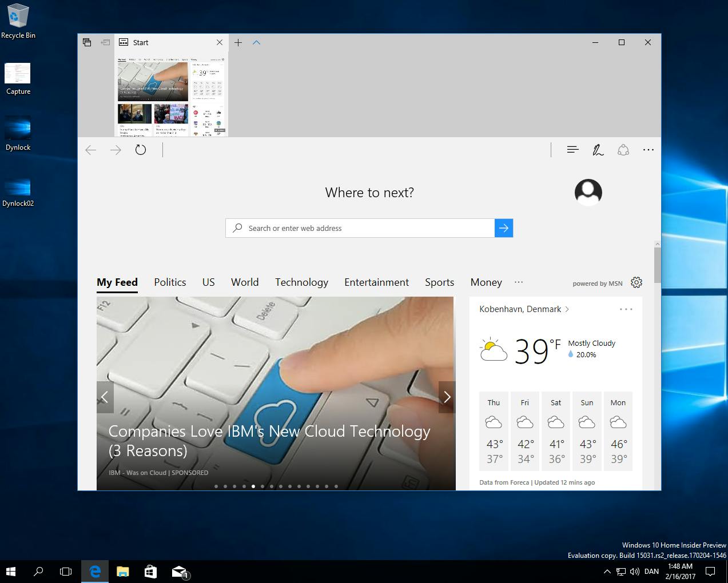Open the volume control
Screen dimensions: 728x583
click(x=635, y=571)
